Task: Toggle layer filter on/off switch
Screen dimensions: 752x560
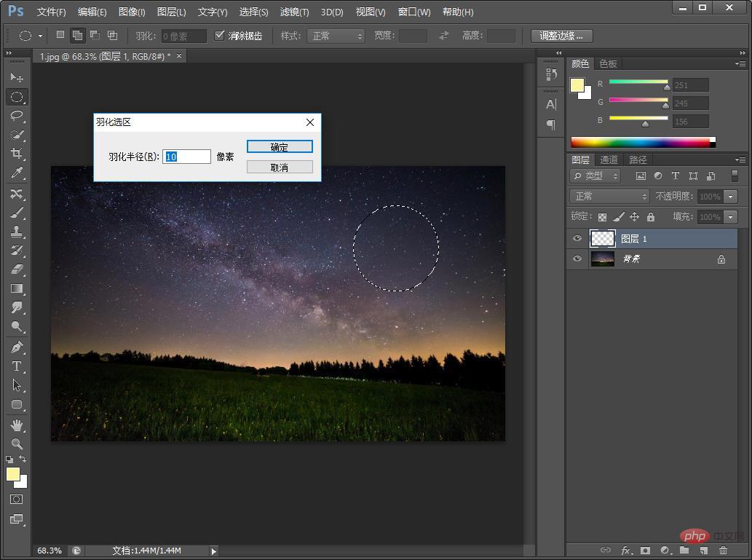Action: 735,176
